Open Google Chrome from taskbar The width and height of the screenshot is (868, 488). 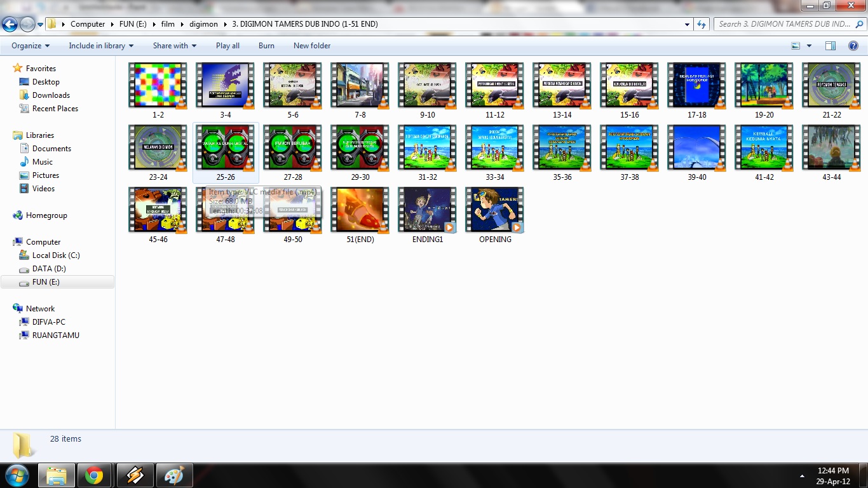click(94, 475)
